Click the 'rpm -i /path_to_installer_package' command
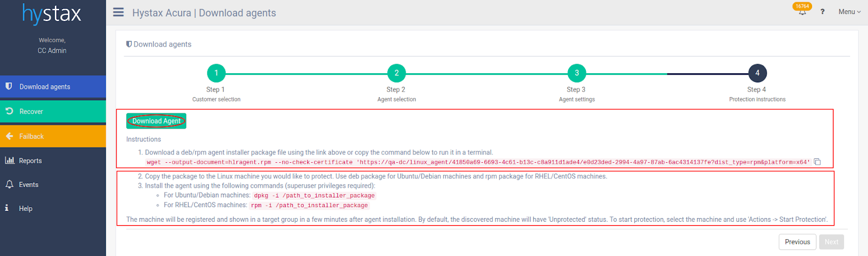The image size is (868, 256). point(309,206)
